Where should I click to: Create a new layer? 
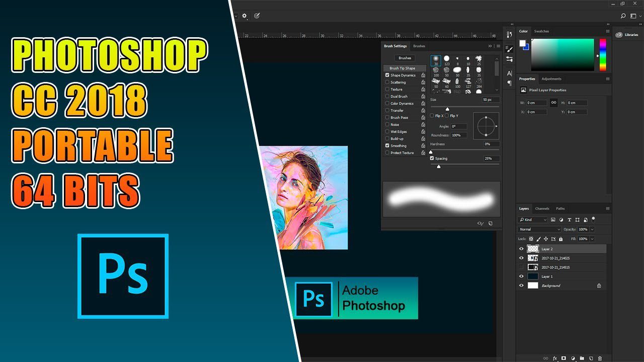click(x=591, y=358)
